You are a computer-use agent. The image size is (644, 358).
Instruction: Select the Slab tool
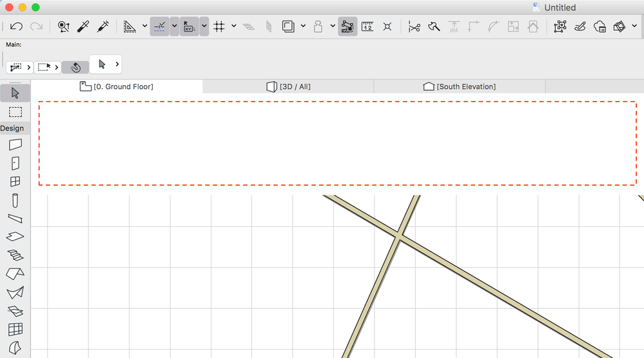tap(15, 237)
